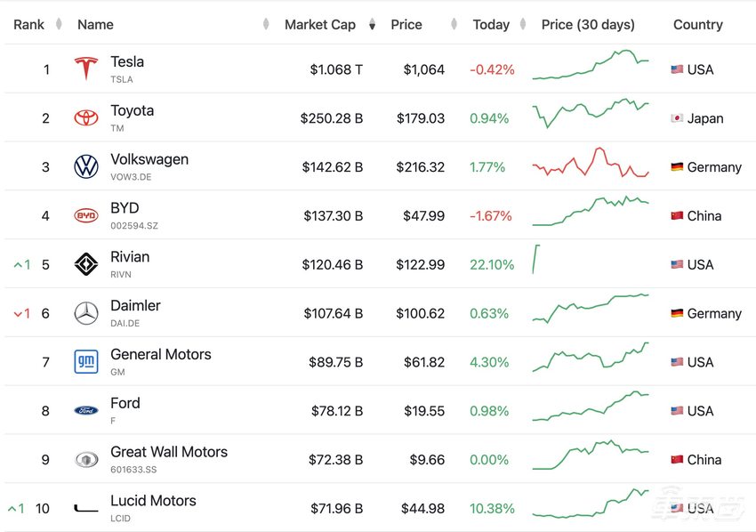Open Tesla's 30-day price chart
Screen dimensions: 756x532
point(591,66)
